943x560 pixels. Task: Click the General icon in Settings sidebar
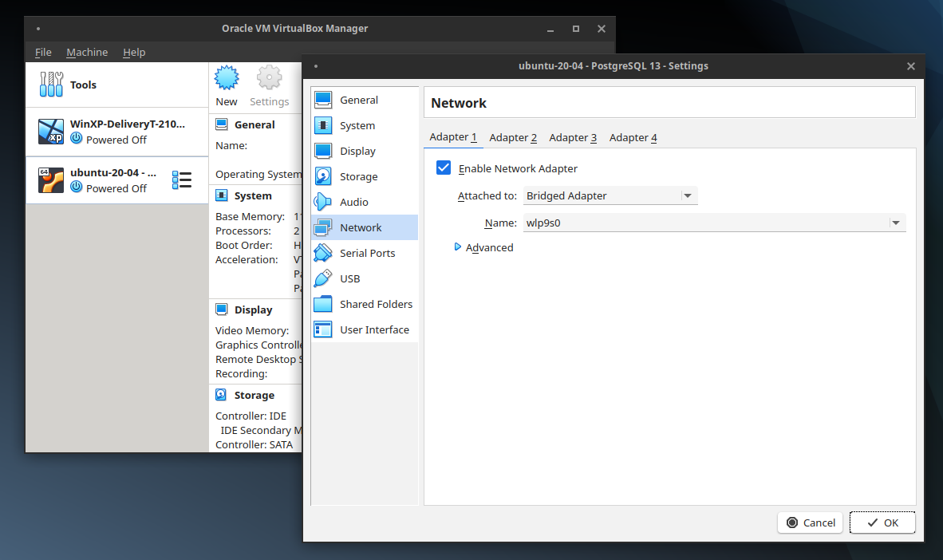point(323,100)
